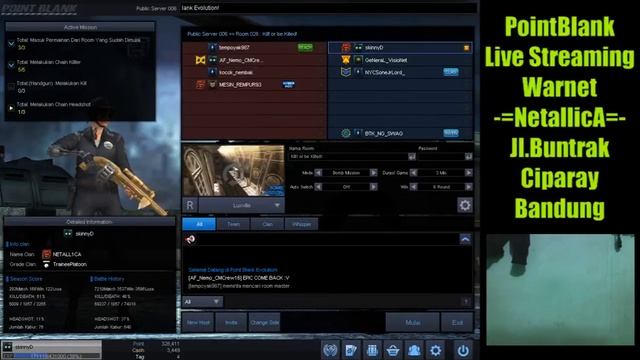The height and width of the screenshot is (360, 640).
Task: Open the locker icon beside the basket
Action: click(372, 350)
